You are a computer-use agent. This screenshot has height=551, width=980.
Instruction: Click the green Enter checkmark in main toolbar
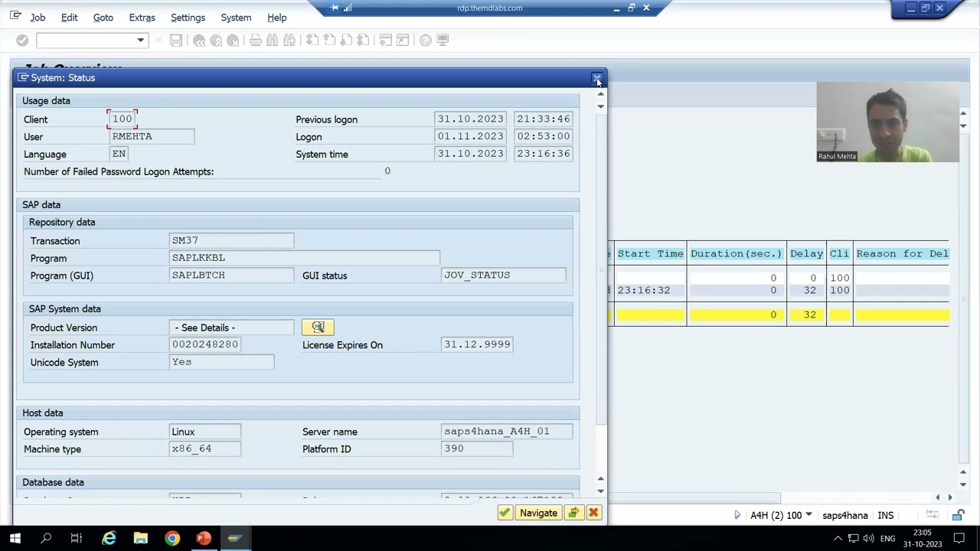pyautogui.click(x=22, y=40)
